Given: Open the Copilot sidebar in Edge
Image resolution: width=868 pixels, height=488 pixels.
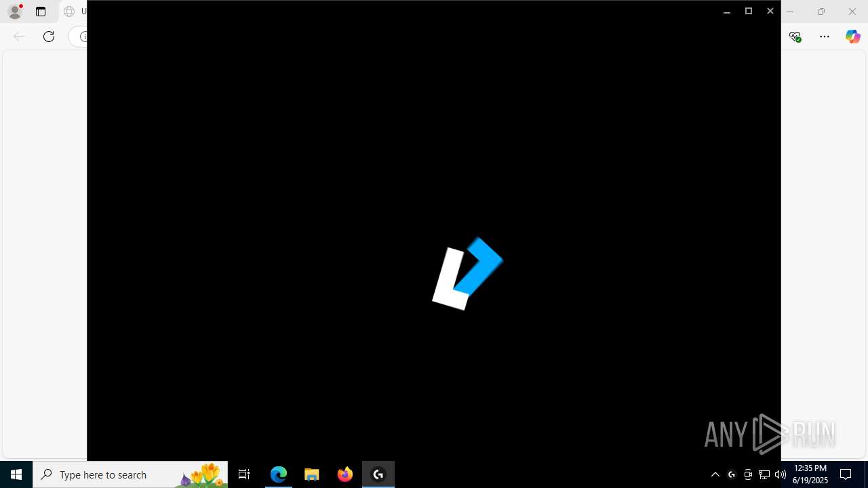Looking at the screenshot, I should tap(852, 37).
